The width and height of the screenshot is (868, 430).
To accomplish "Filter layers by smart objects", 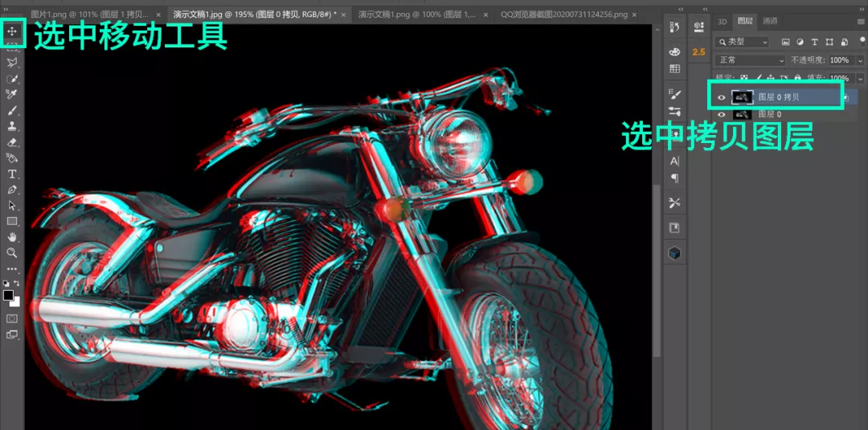I will click(844, 42).
